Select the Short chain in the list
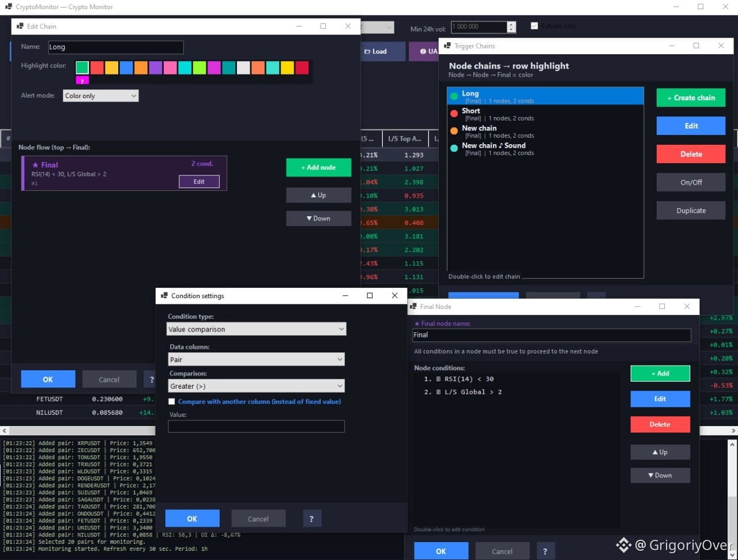Image resolution: width=738 pixels, height=560 pixels. [x=545, y=114]
